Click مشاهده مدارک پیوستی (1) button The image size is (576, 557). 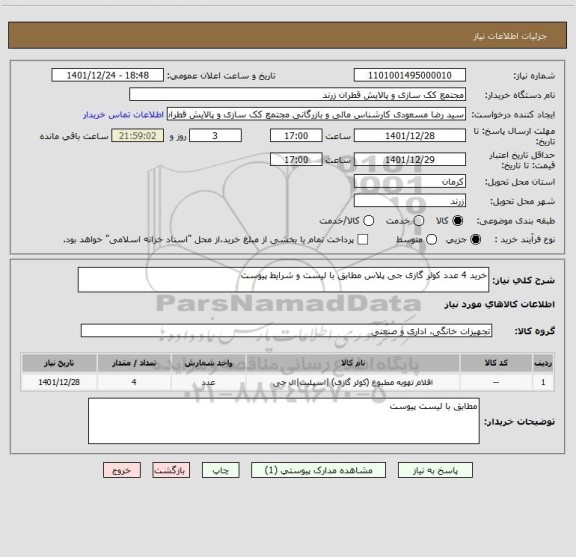pos(318,470)
